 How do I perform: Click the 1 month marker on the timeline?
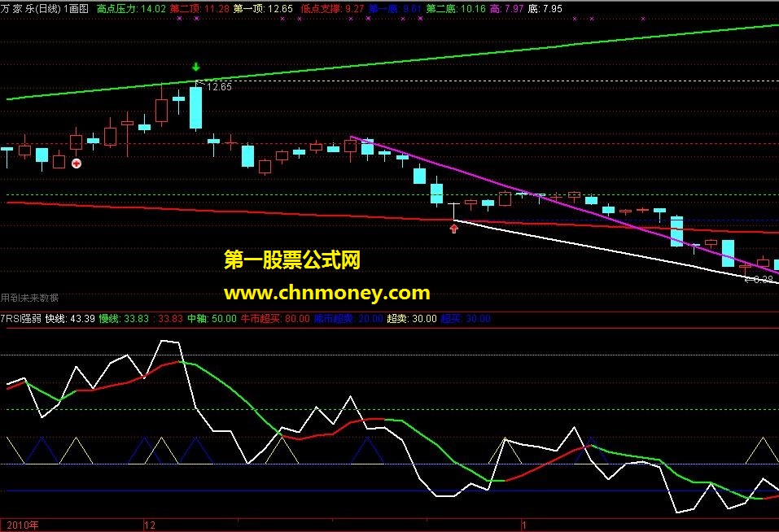tap(523, 525)
